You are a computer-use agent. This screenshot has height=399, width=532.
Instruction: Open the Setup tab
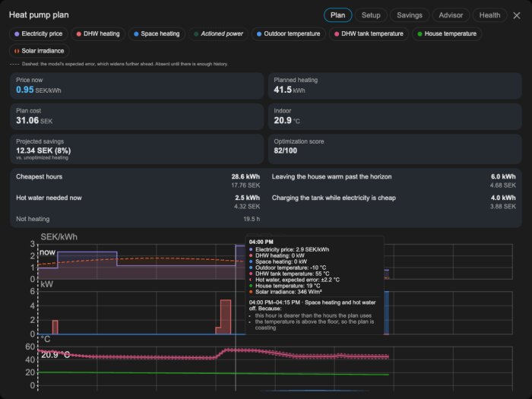(371, 15)
